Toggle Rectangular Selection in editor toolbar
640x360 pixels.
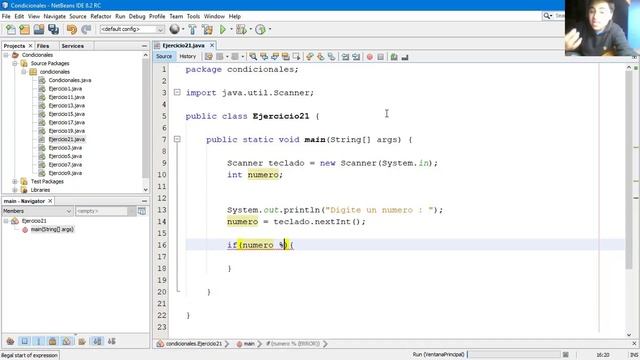(296, 57)
